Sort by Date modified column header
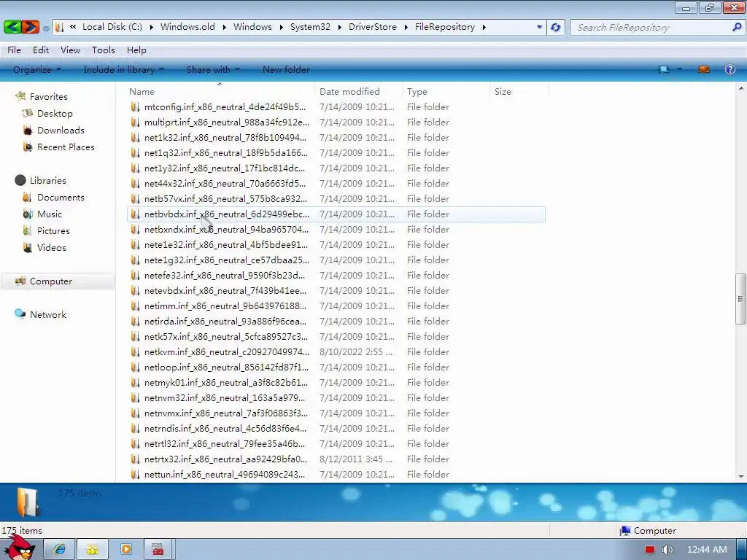The width and height of the screenshot is (747, 560). coord(358,91)
